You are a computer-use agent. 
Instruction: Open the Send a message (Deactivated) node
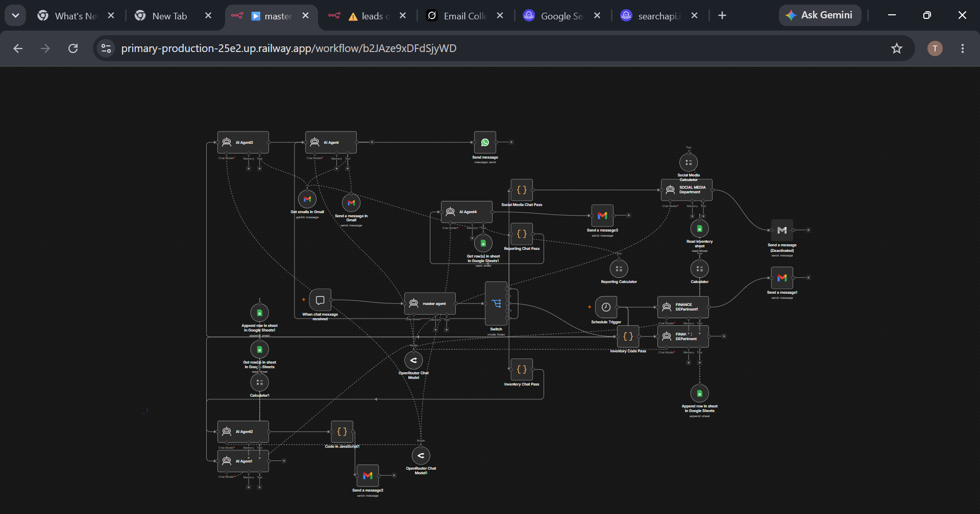pos(782,230)
